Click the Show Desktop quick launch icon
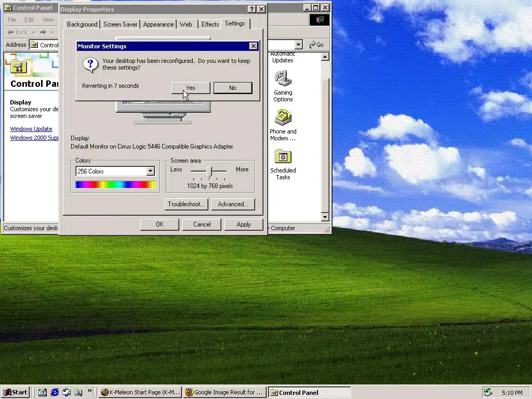Screen dimensions: 532x399 43,393
